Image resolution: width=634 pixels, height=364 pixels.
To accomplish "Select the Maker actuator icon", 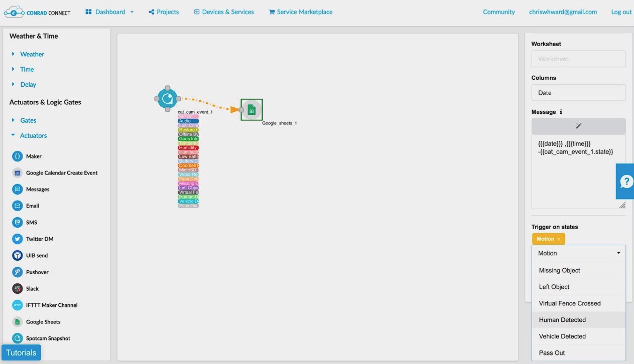I will coord(18,156).
